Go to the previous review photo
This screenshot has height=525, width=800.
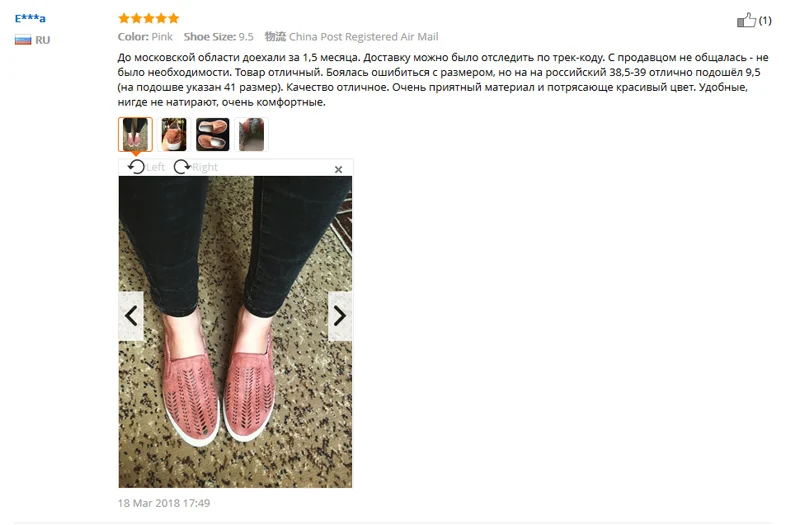pos(131,316)
